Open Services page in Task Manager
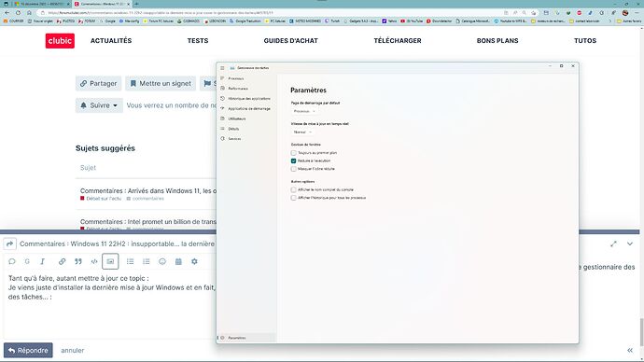This screenshot has height=362, width=644. click(x=246, y=139)
